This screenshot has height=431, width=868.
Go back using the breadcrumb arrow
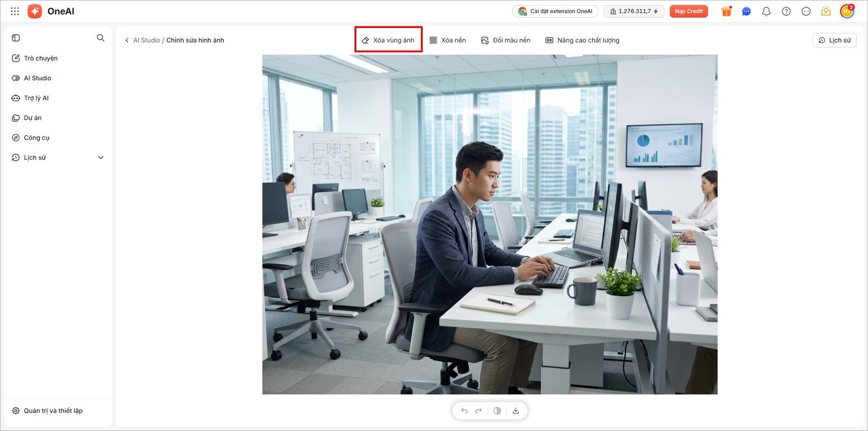(x=127, y=40)
